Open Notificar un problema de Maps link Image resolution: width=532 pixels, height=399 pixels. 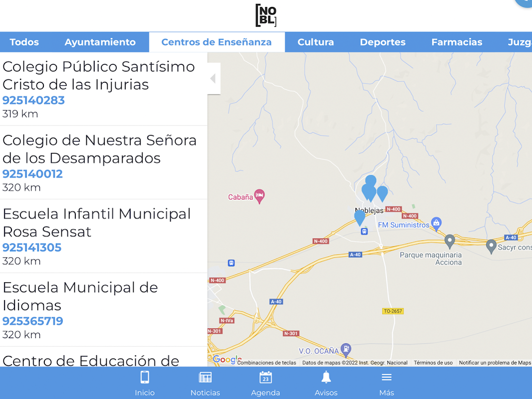(x=495, y=363)
